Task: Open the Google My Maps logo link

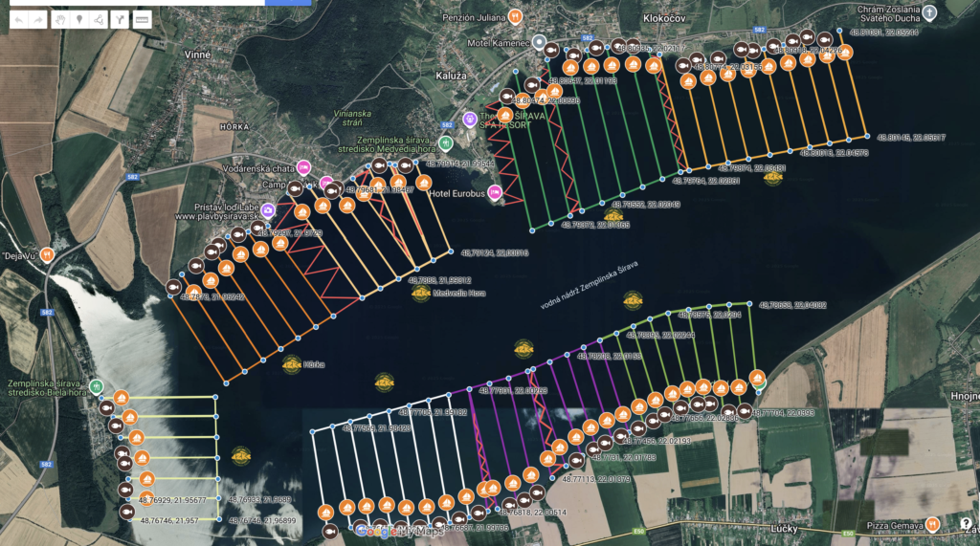Action: click(x=399, y=532)
